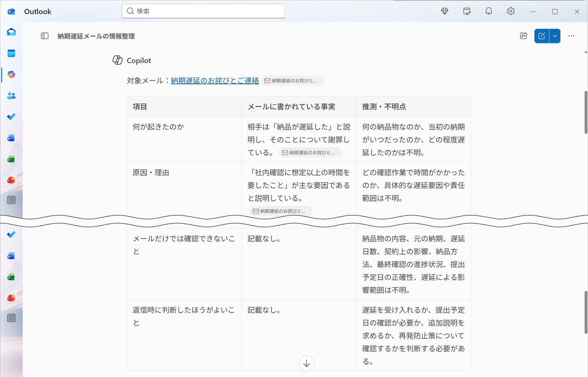
Task: Open the lower More apps grid icon
Action: click(11, 318)
